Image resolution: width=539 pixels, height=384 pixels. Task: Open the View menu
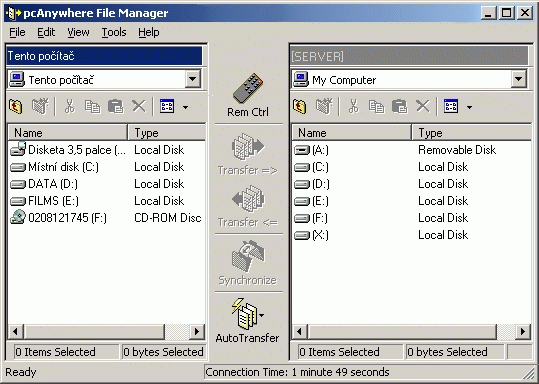[78, 32]
